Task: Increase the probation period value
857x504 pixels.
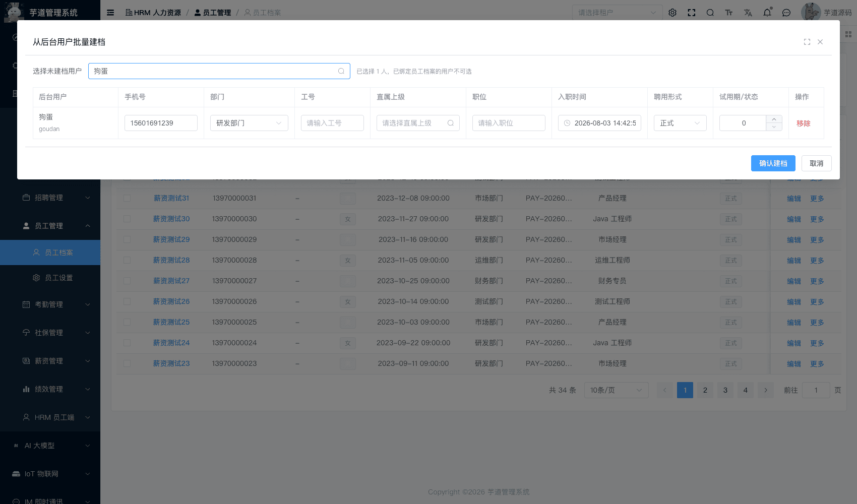Action: pyautogui.click(x=774, y=119)
